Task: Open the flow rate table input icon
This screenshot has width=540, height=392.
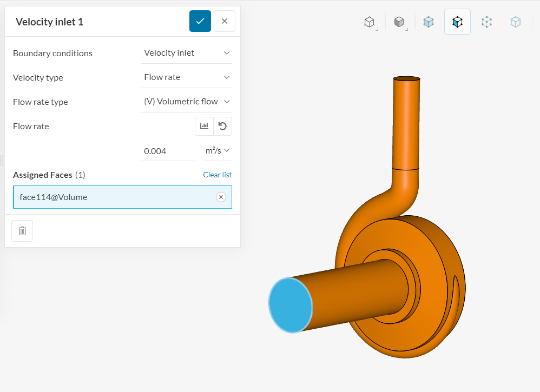Action: (x=204, y=126)
